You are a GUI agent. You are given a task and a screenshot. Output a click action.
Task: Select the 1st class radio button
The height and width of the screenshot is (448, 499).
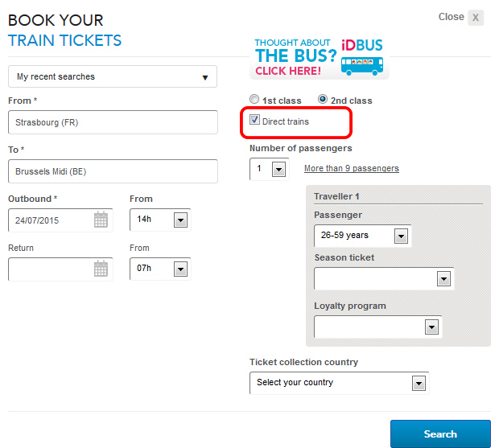254,100
